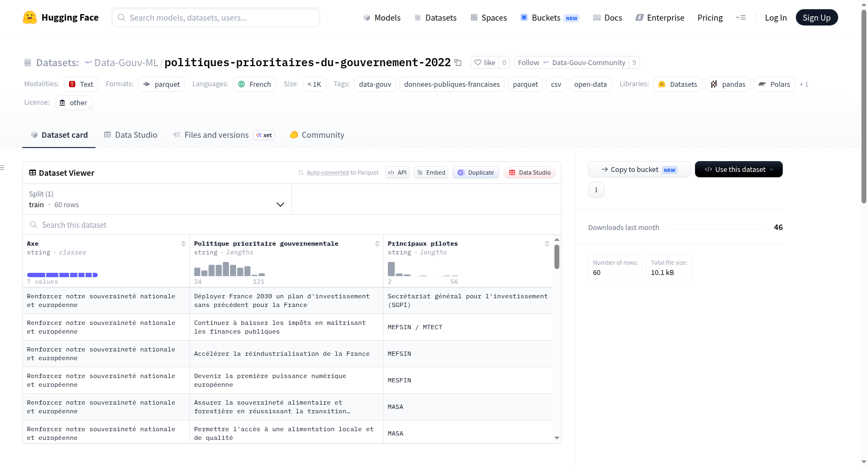The height and width of the screenshot is (467, 868).
Task: Open Data Studio from the viewer header
Action: pos(529,172)
